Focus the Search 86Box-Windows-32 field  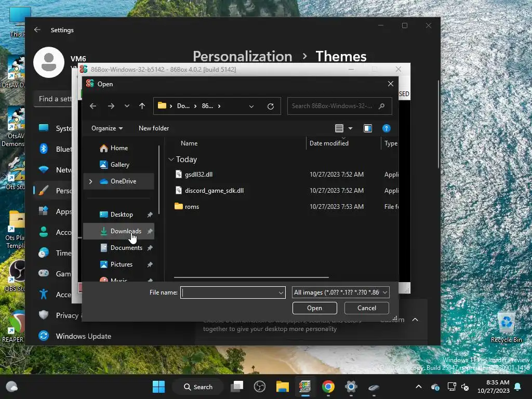(x=340, y=106)
